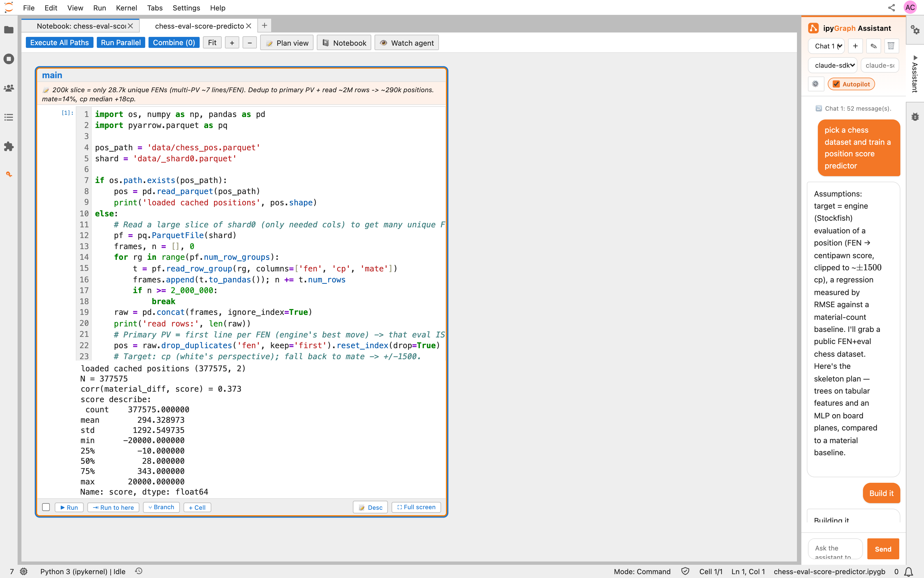Click Run to here button
Viewport: 924px width, 578px height.
[x=113, y=507]
